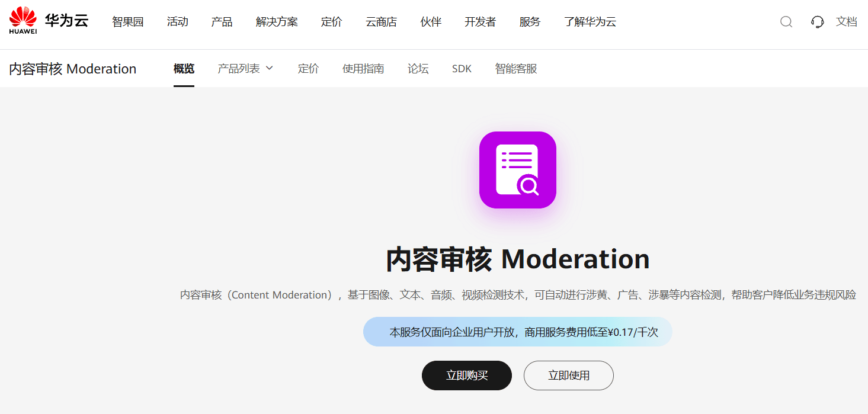Open the 服务 menu item
This screenshot has width=868, height=414.
click(x=530, y=22)
